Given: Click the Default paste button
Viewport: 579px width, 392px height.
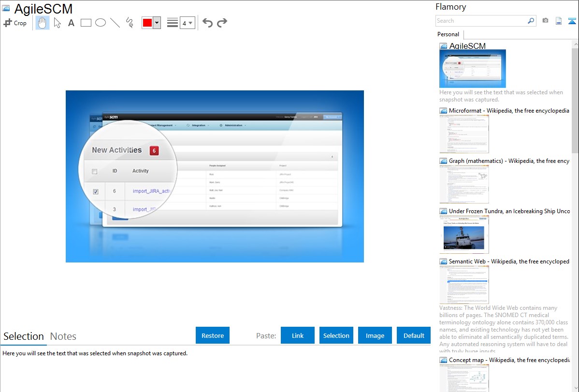Looking at the screenshot, I should tap(414, 335).
